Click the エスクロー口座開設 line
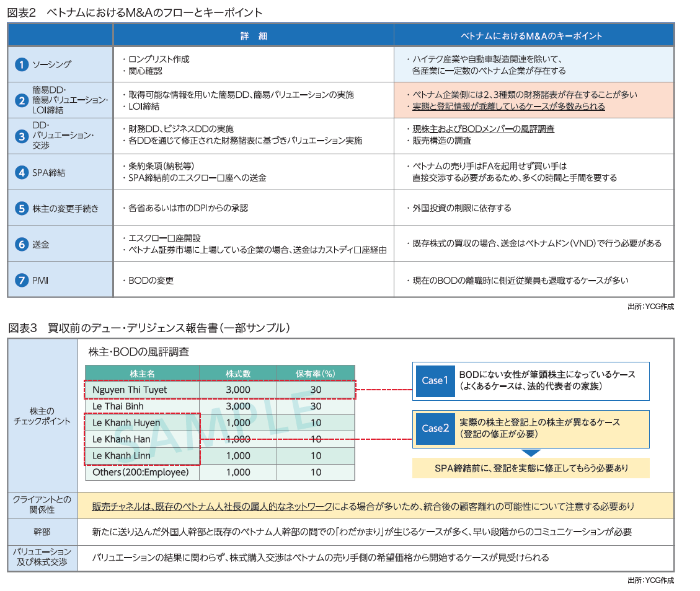The image size is (700, 591). click(x=161, y=238)
